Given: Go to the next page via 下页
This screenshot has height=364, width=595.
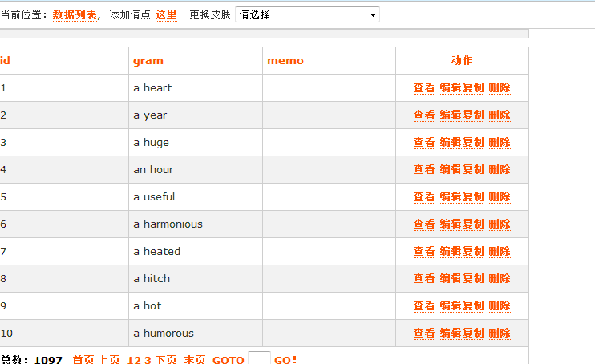Looking at the screenshot, I should coord(166,359).
